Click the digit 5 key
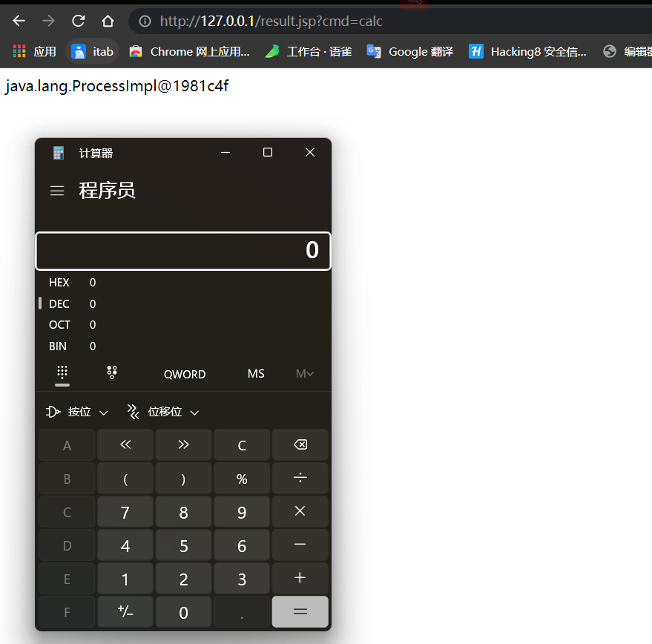 point(183,545)
